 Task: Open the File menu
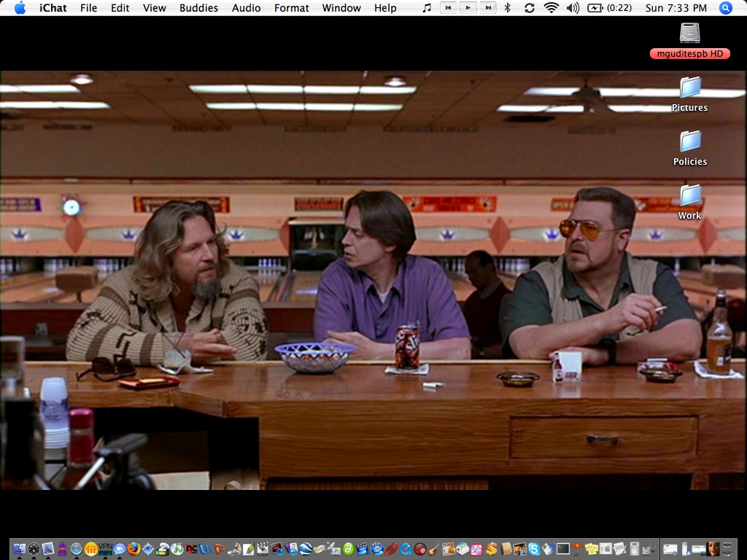pos(88,8)
